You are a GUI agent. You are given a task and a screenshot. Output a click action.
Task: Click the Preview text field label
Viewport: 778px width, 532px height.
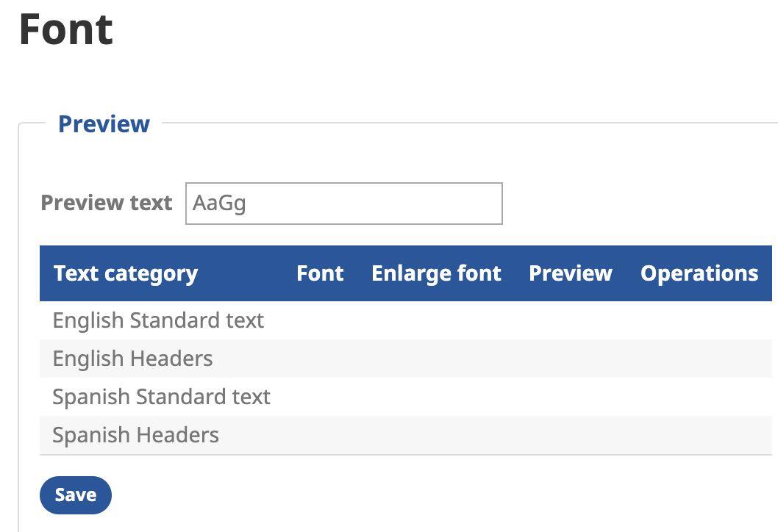(107, 203)
